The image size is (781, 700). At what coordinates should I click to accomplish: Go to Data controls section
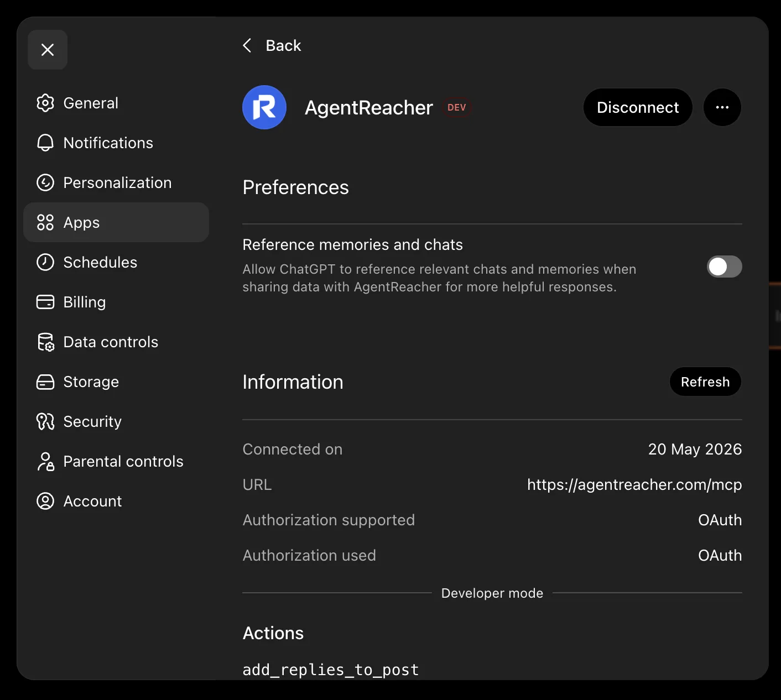click(x=116, y=342)
